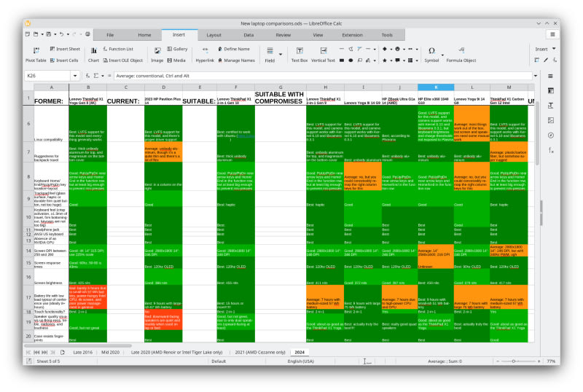Open the sidebar Gallery panel
This screenshot has height=392, width=583.
[550, 119]
